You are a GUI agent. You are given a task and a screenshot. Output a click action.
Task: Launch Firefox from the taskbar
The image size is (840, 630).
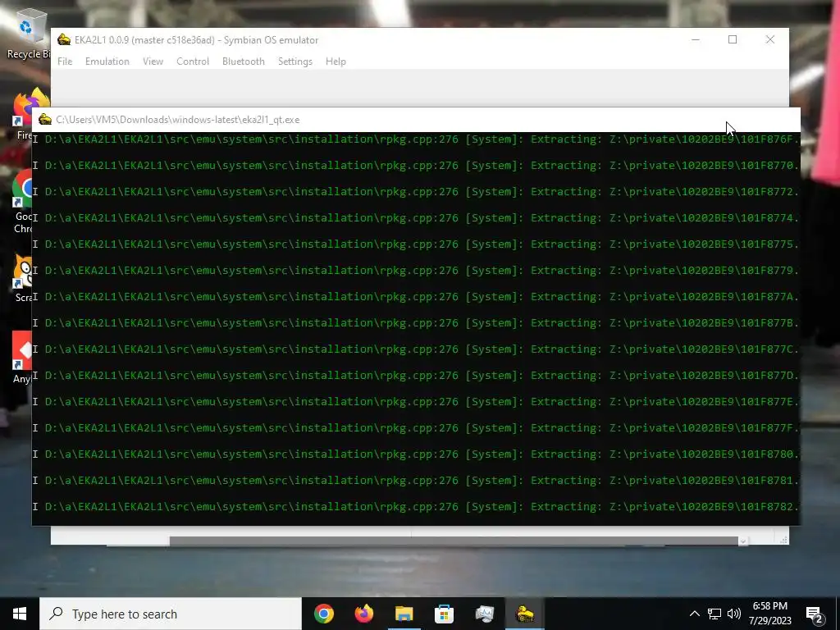point(364,614)
